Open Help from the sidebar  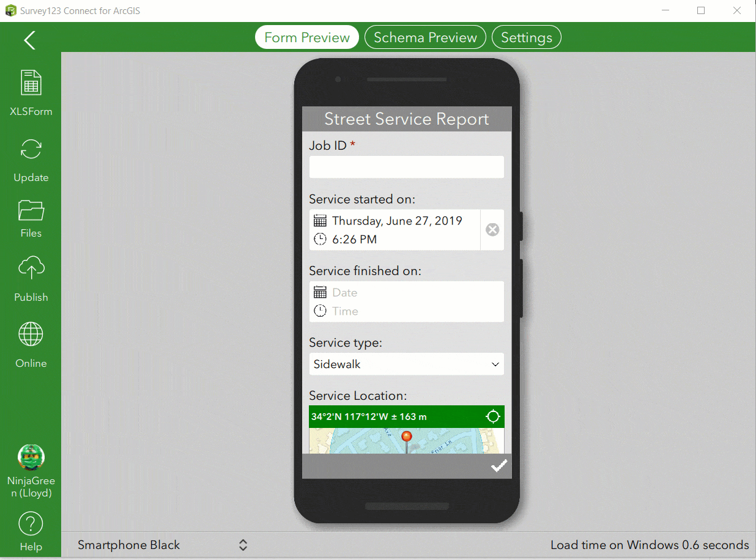tap(31, 525)
